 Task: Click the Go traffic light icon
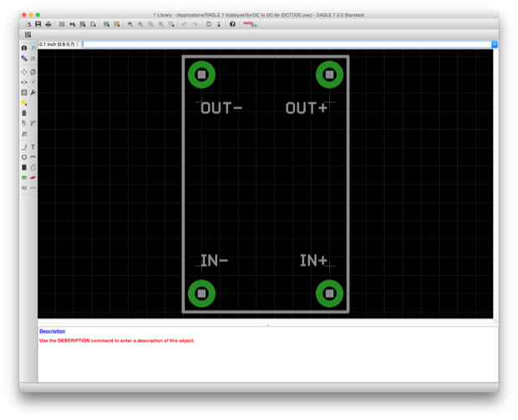[219, 24]
